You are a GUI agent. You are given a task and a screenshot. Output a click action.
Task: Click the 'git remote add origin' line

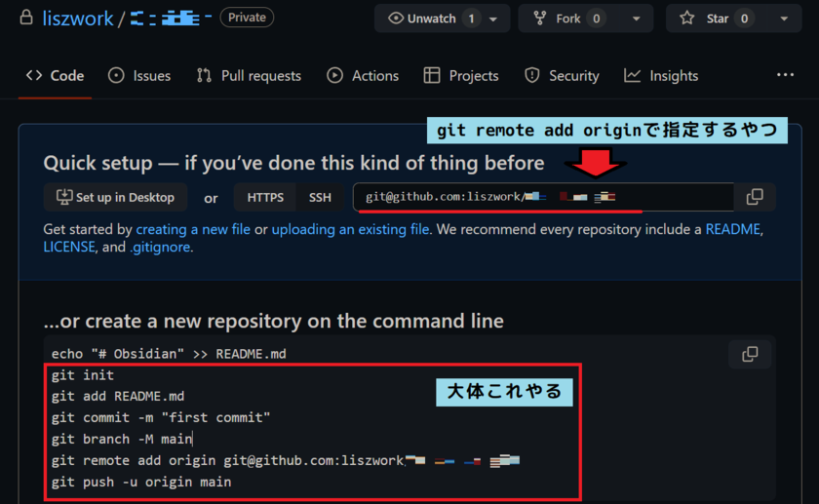[285, 461]
